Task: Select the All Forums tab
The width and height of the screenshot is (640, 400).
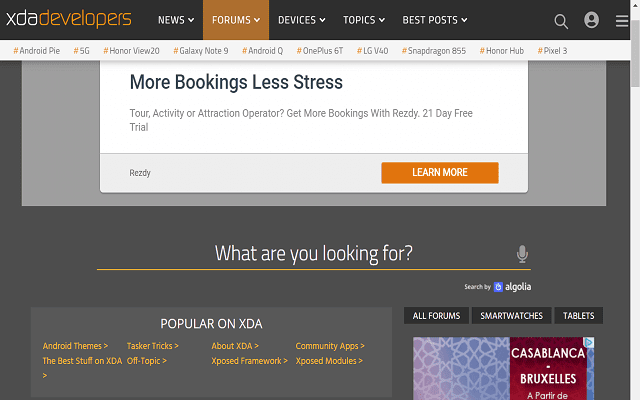Action: [x=436, y=316]
